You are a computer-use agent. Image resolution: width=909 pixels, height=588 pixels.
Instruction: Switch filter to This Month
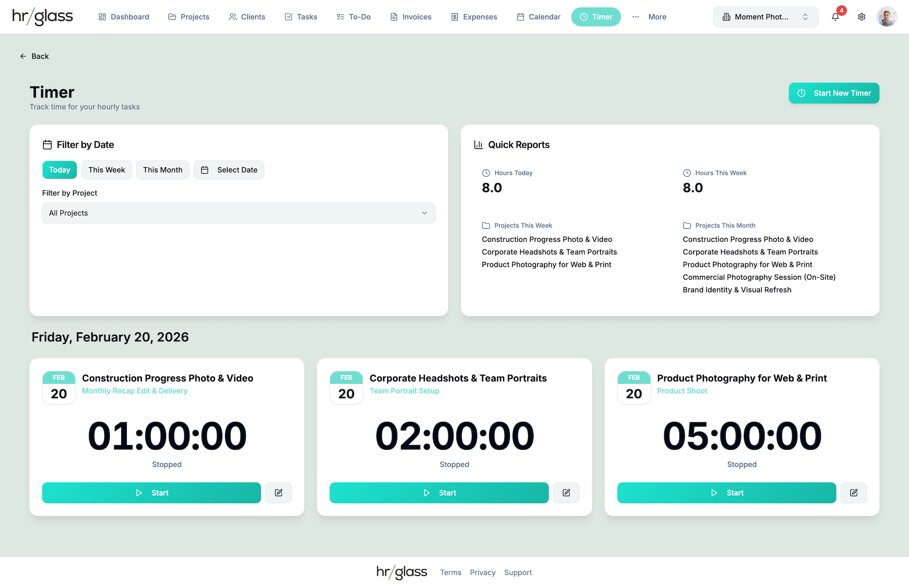163,170
